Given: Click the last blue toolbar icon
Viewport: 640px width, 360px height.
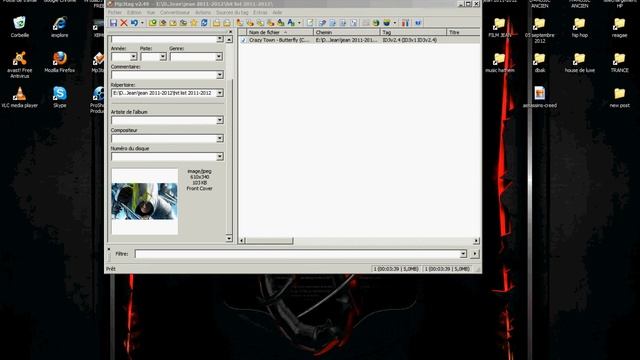Looking at the screenshot, I should (x=418, y=23).
